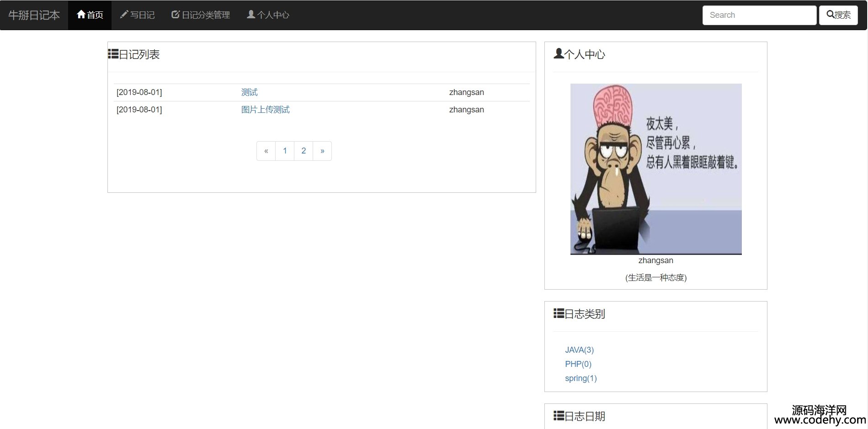
Task: Open the 写日记 menu item
Action: coord(137,15)
